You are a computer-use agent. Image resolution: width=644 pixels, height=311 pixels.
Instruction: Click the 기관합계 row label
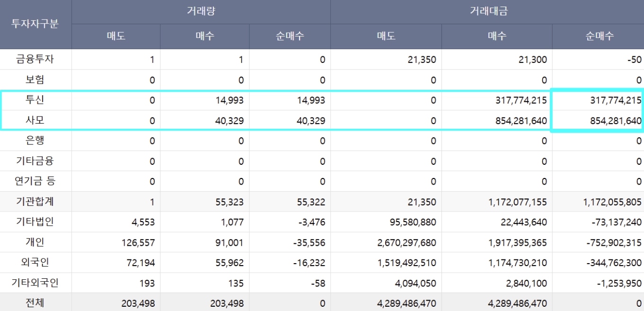[x=35, y=202]
